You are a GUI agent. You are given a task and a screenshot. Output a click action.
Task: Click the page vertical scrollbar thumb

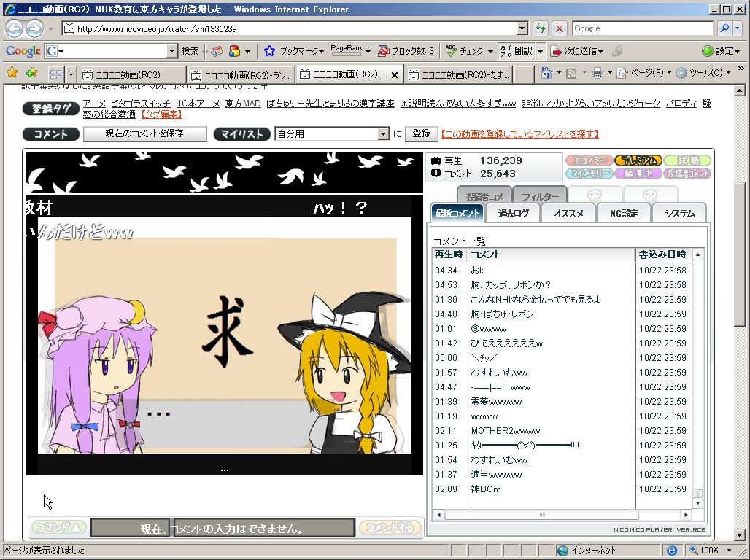pyautogui.click(x=740, y=254)
